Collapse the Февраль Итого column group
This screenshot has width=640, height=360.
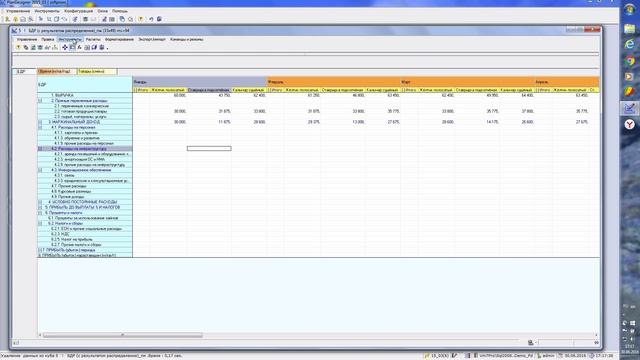point(270,90)
